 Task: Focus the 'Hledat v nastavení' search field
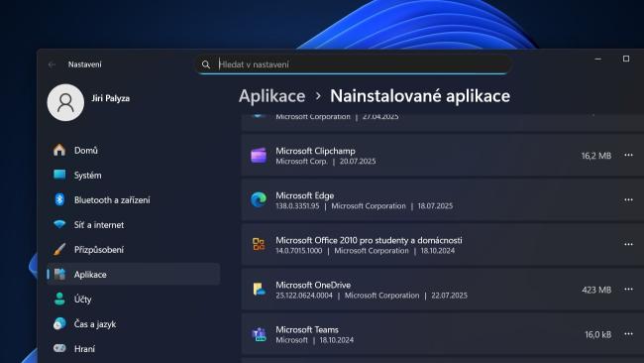[x=354, y=64]
